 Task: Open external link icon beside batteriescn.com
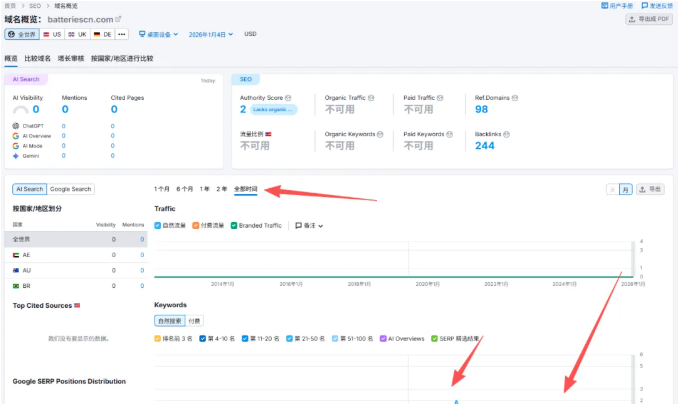point(118,18)
